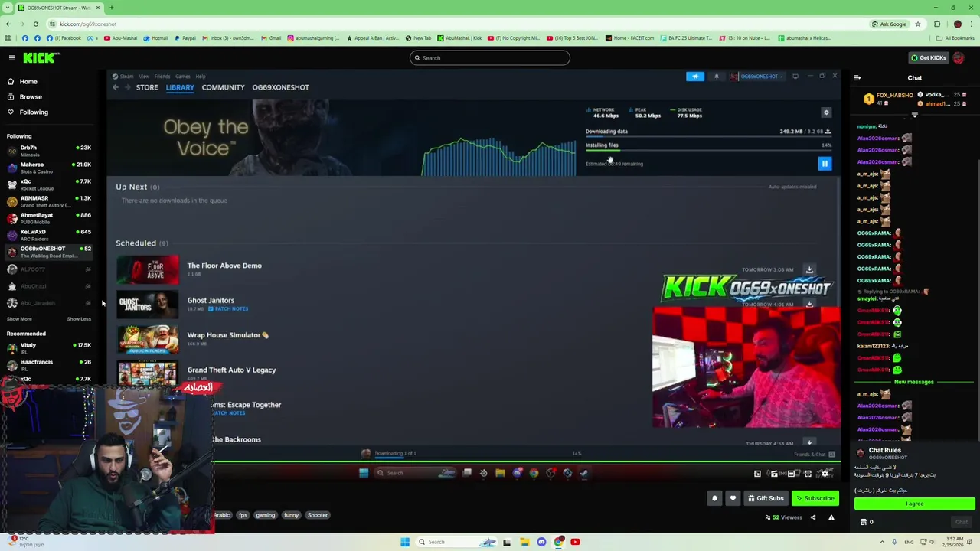Screen dimensions: 980x551
Task: Click the Gift Subs button
Action: [765, 498]
